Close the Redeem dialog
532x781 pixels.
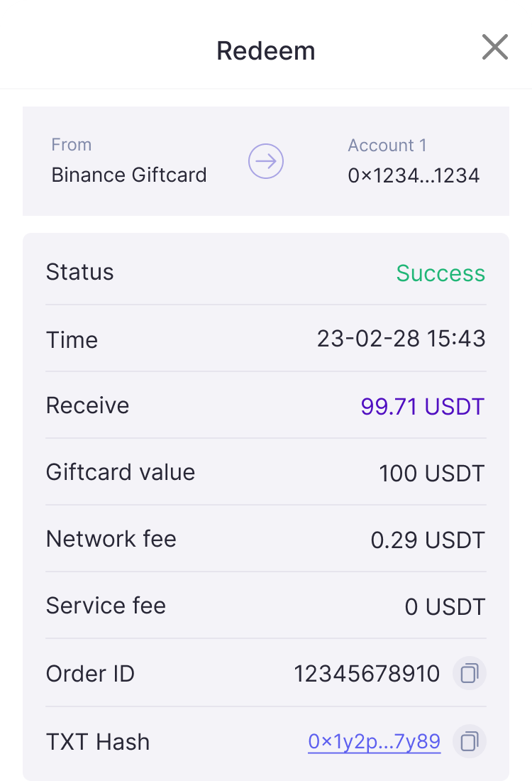point(494,48)
